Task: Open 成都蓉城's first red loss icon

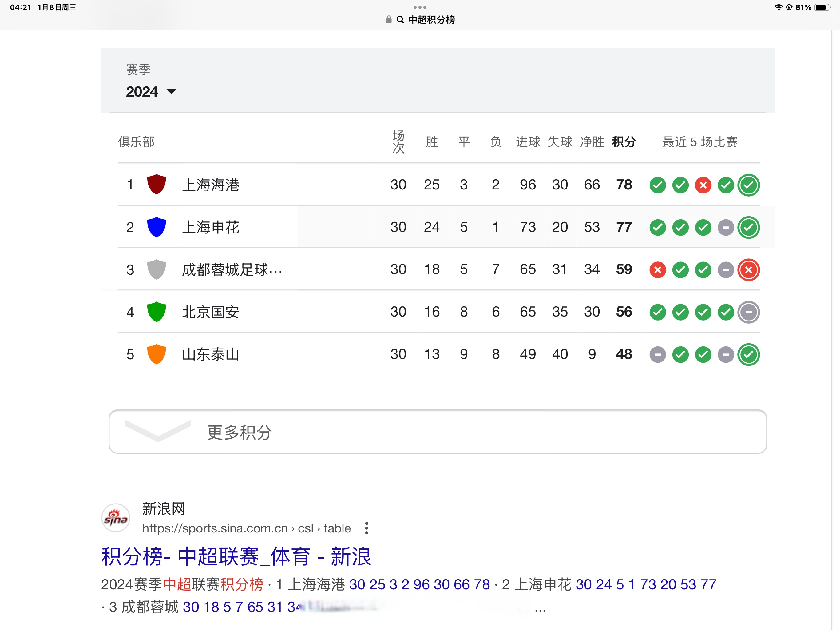Action: tap(658, 270)
